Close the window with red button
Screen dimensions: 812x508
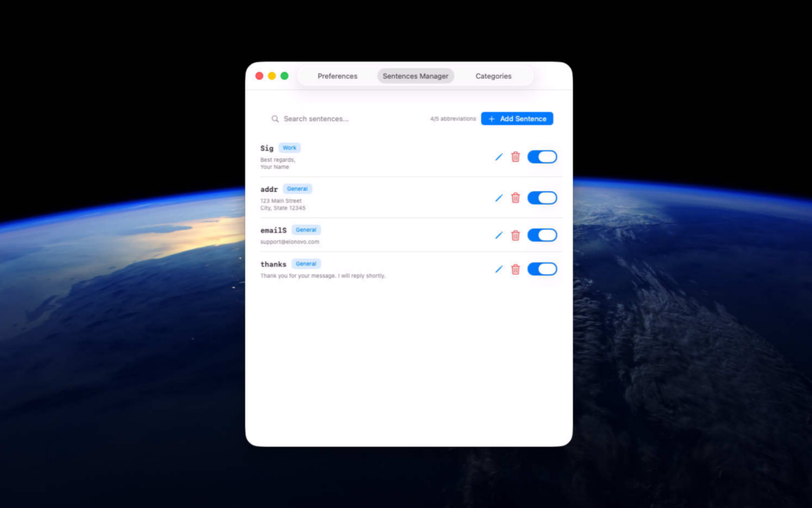(x=259, y=76)
